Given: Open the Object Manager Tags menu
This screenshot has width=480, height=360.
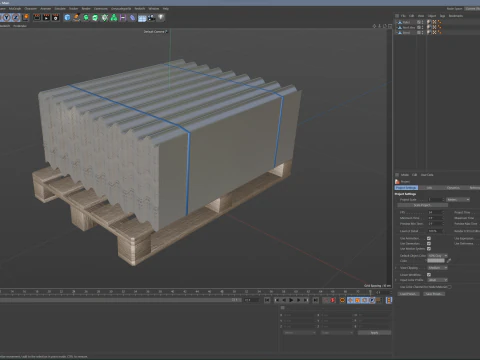Looking at the screenshot, I should coord(442,16).
